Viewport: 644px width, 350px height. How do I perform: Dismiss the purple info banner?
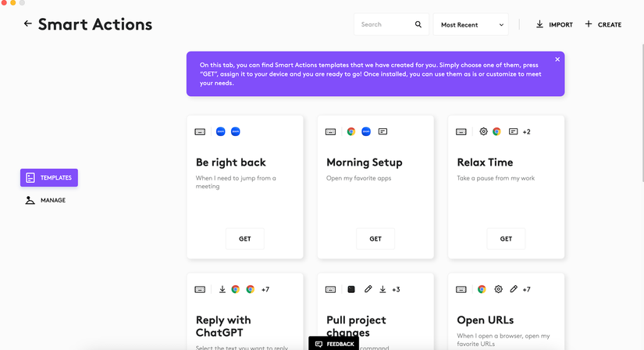[x=557, y=59]
